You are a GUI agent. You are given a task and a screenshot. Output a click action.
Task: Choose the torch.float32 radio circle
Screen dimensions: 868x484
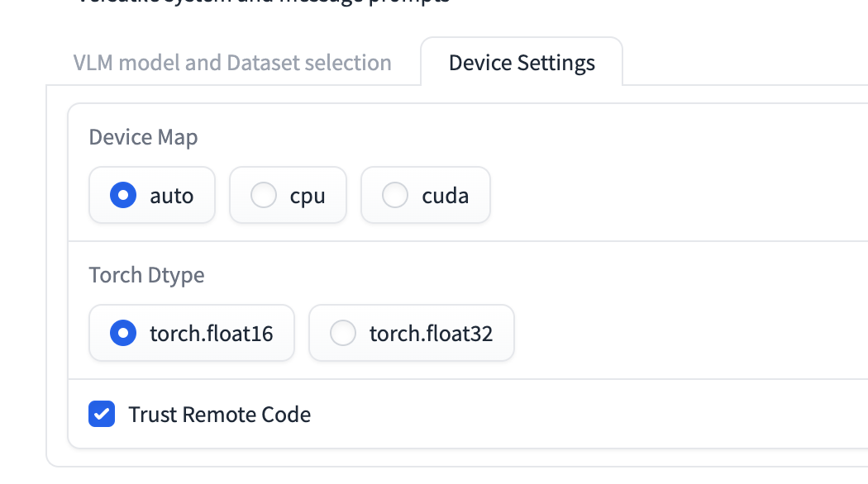(343, 334)
